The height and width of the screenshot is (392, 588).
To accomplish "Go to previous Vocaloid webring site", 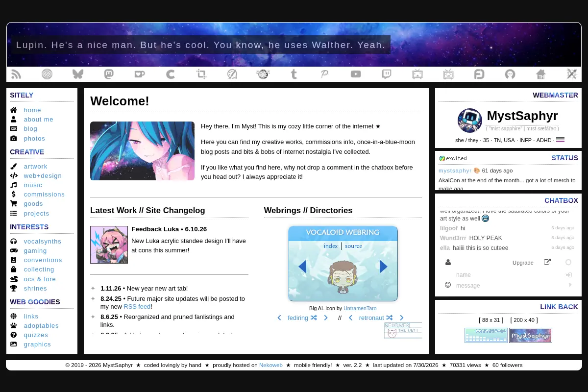I will [302, 267].
